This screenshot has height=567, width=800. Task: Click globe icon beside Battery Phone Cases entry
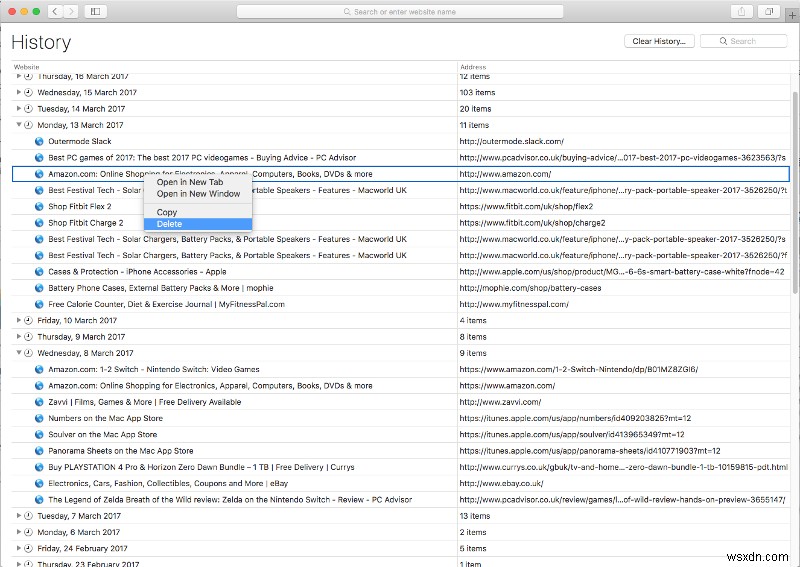point(39,288)
